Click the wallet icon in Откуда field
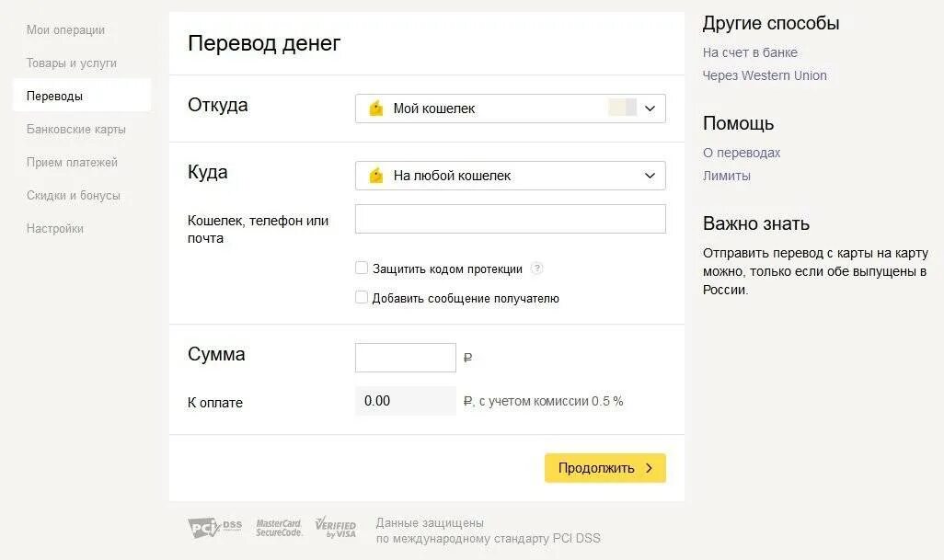Screen dimensions: 944x560 [x=375, y=109]
